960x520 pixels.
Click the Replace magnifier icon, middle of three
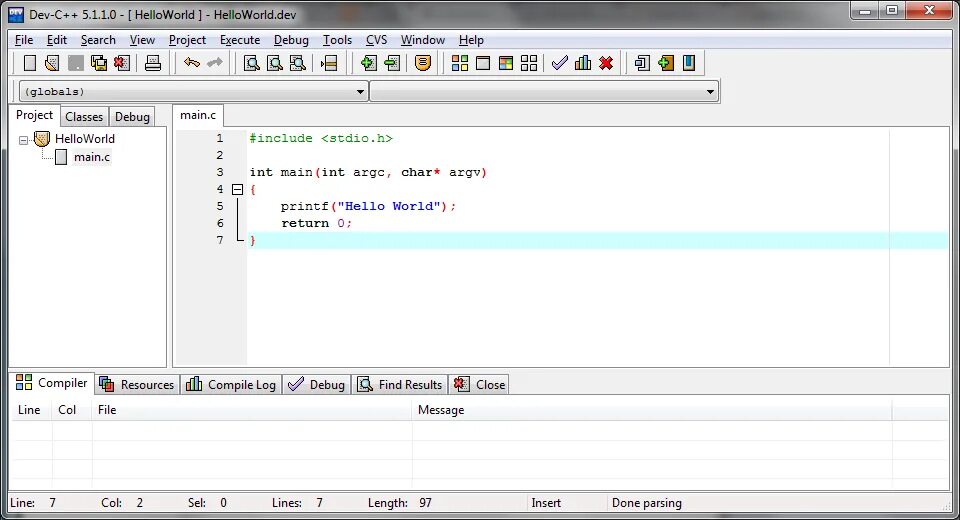click(x=275, y=63)
